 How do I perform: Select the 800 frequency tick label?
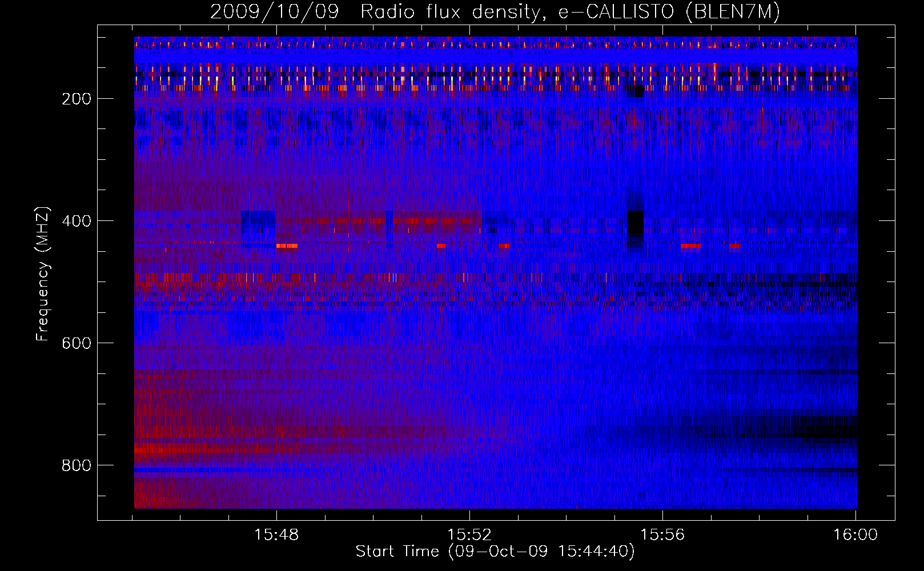point(77,465)
